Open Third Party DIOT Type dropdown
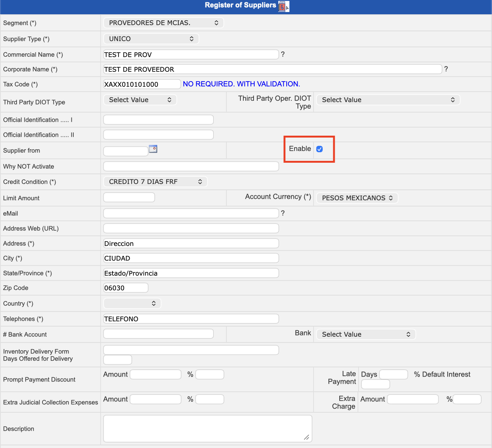 (x=140, y=100)
